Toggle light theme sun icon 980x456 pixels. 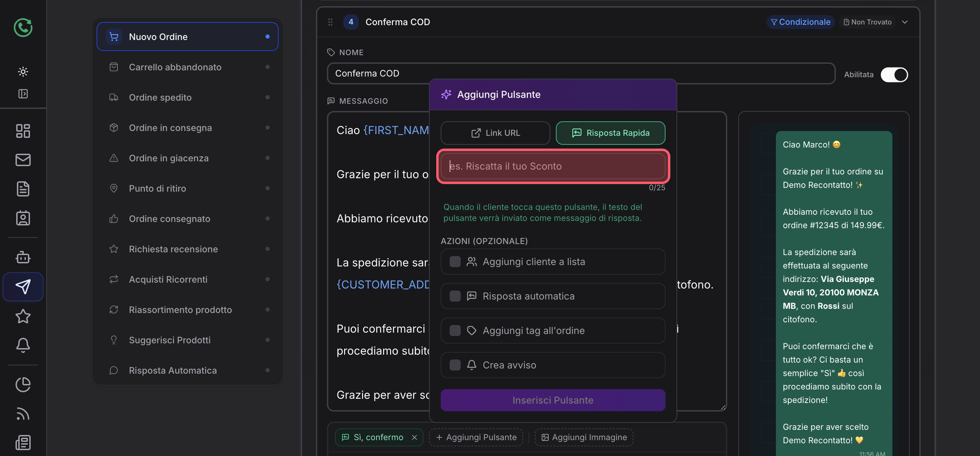tap(23, 71)
